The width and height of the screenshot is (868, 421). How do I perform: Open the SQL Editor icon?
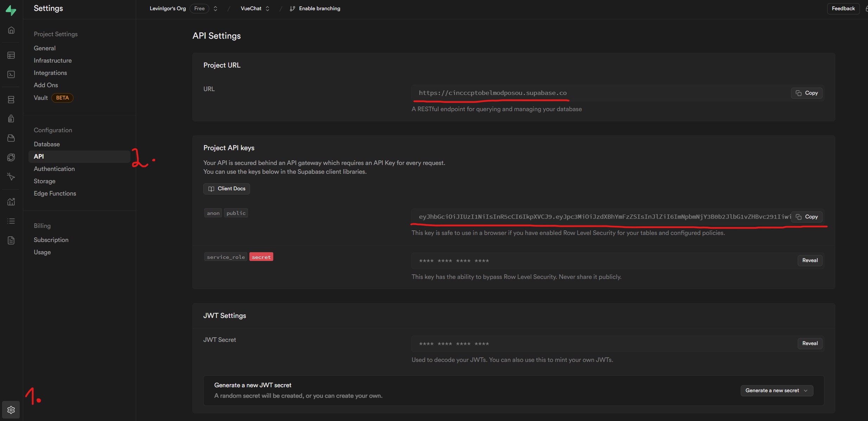coord(11,75)
